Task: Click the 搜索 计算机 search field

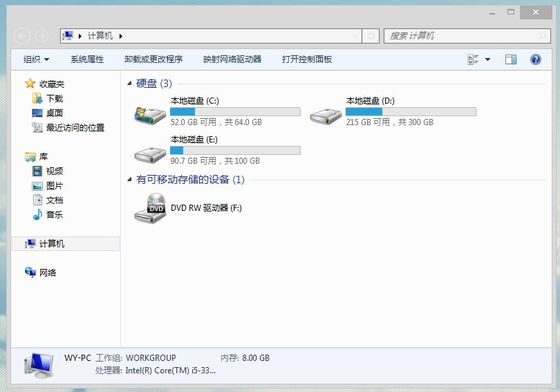Action: coord(467,36)
